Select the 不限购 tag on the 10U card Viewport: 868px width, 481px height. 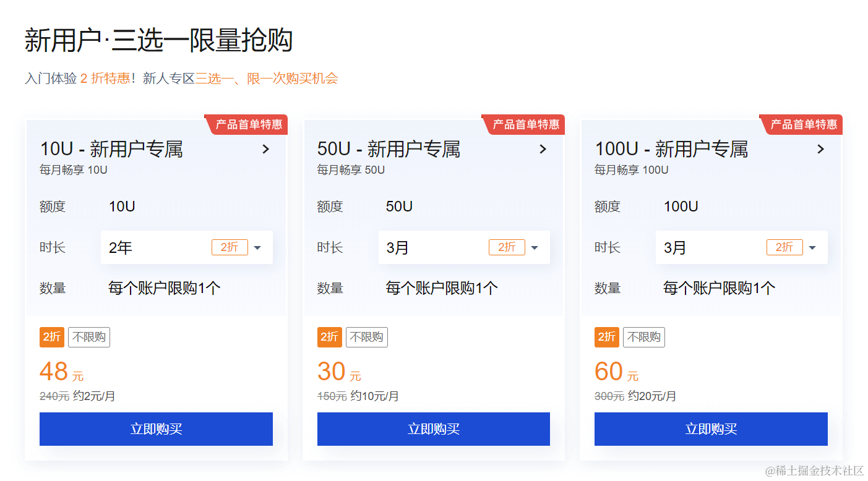89,337
